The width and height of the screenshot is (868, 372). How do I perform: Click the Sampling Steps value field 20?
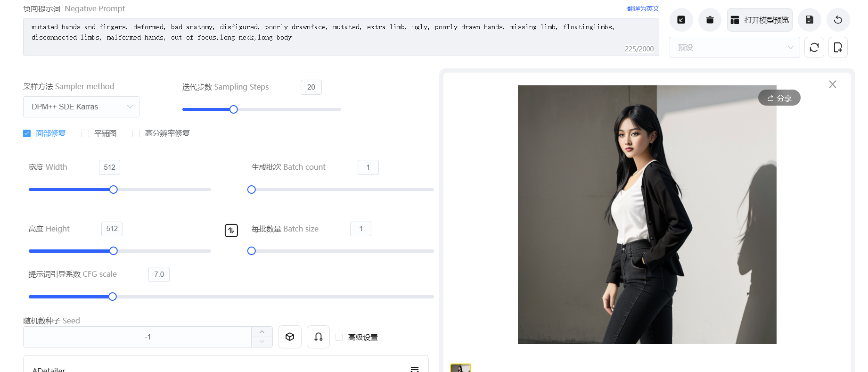click(311, 87)
